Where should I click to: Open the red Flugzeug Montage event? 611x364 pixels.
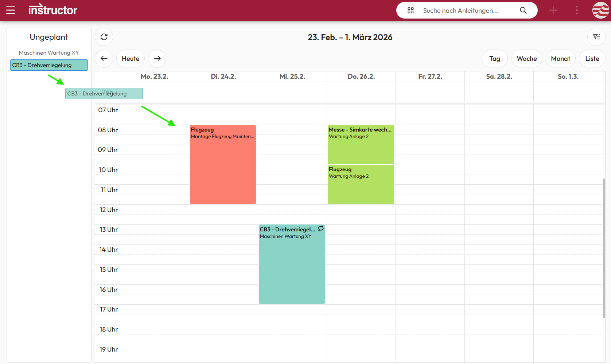pos(223,164)
